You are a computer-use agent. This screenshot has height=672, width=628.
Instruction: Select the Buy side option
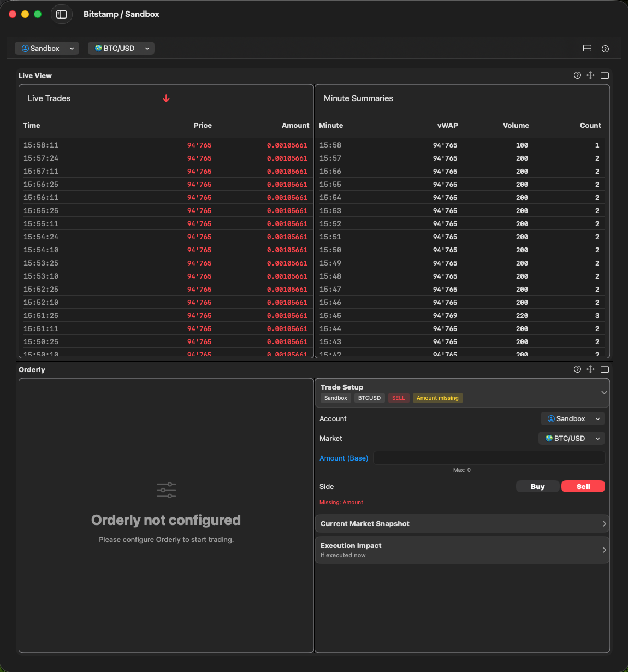pos(537,486)
